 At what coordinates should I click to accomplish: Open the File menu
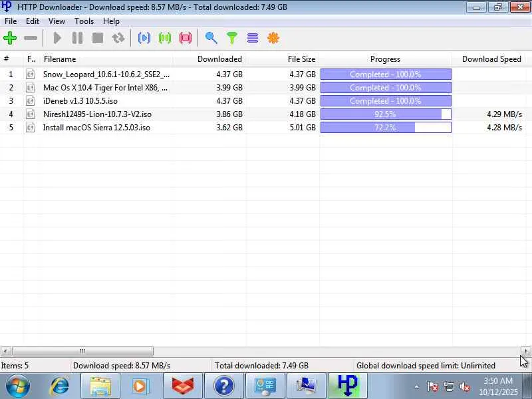[11, 21]
